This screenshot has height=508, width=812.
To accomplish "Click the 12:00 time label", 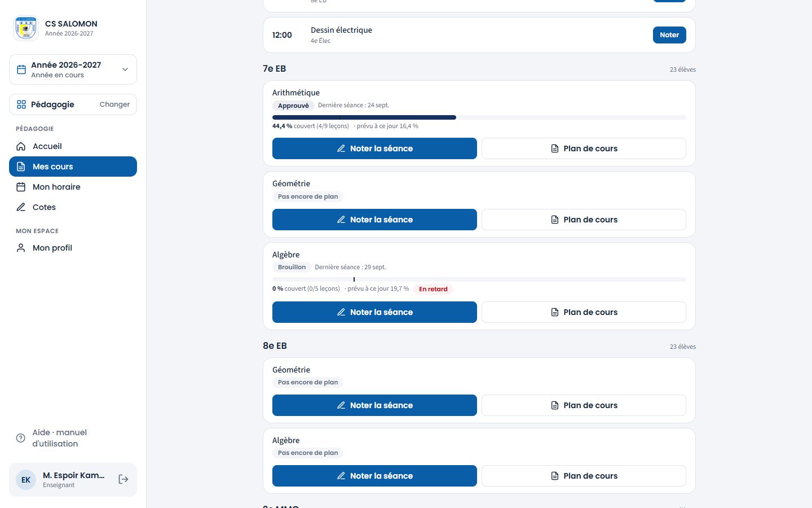I will point(282,35).
